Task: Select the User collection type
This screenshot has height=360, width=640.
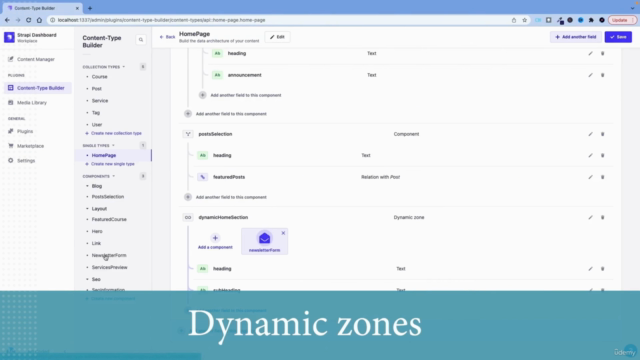Action: [x=97, y=124]
